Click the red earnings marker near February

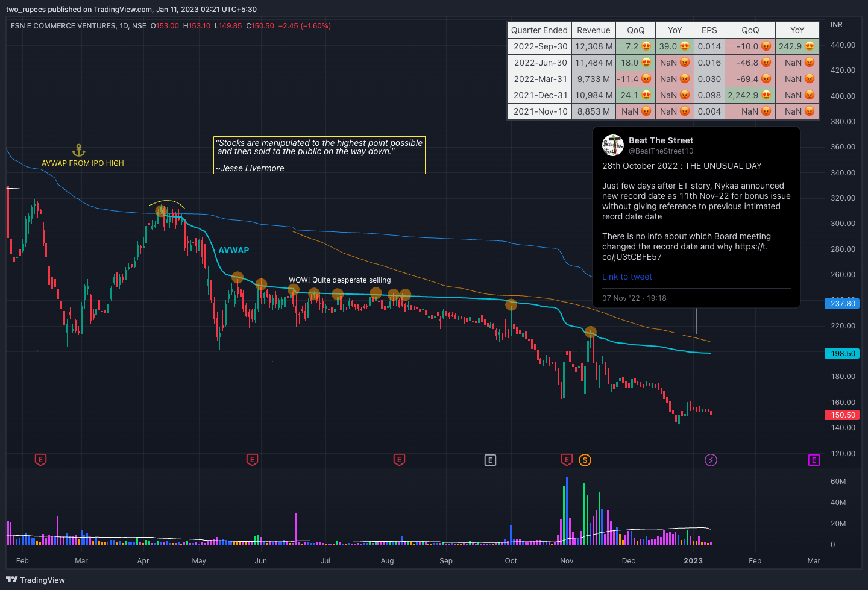pos(40,460)
